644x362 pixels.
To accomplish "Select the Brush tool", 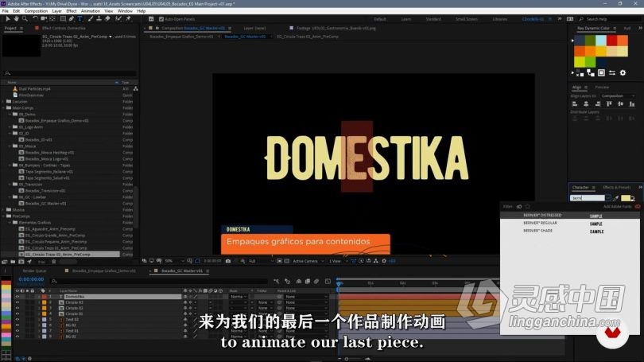I will click(x=91, y=19).
